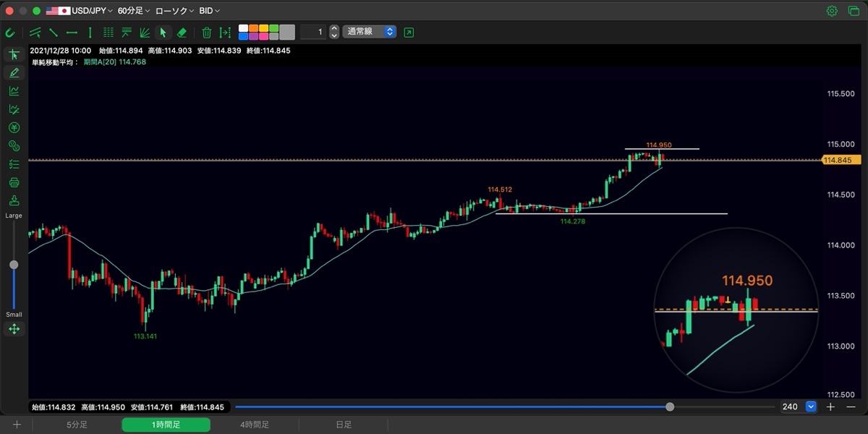Pick the orange color swatch

(x=254, y=28)
